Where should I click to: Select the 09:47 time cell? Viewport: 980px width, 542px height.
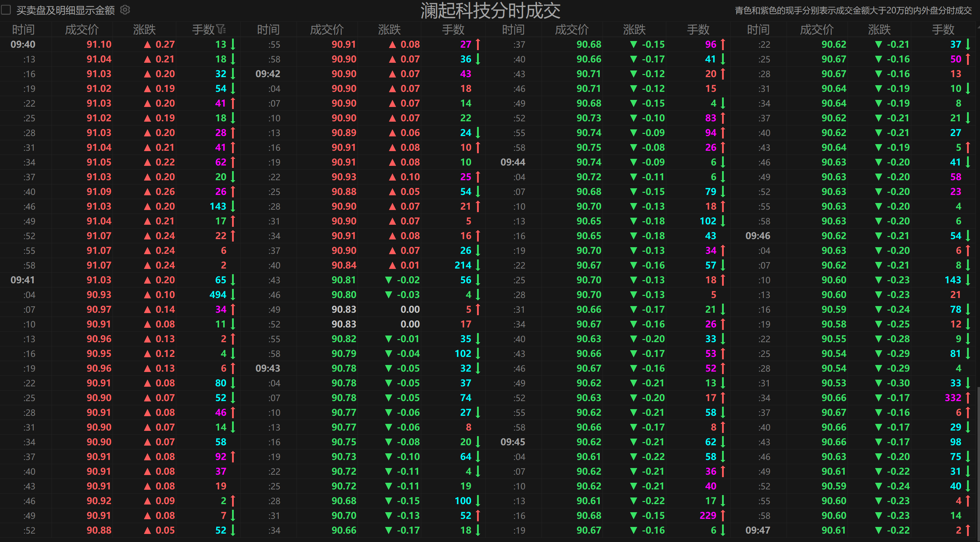758,530
